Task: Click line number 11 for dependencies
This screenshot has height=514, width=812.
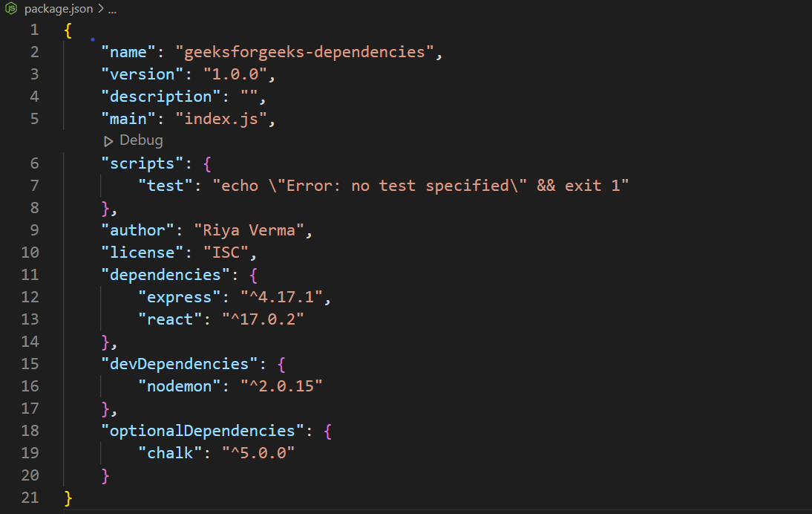Action: coord(30,274)
